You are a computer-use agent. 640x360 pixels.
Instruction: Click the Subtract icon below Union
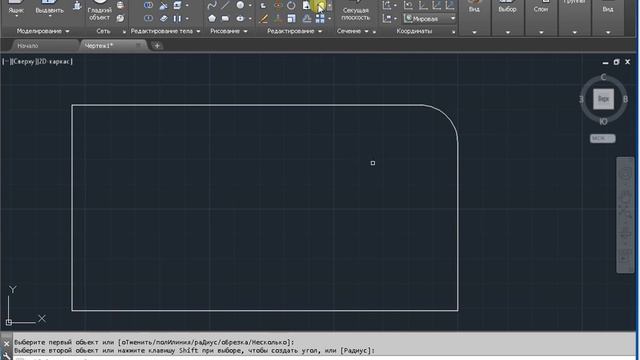(x=149, y=18)
